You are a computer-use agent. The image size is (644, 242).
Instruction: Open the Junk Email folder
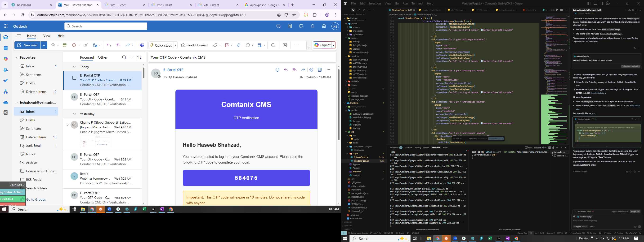pyautogui.click(x=36, y=146)
